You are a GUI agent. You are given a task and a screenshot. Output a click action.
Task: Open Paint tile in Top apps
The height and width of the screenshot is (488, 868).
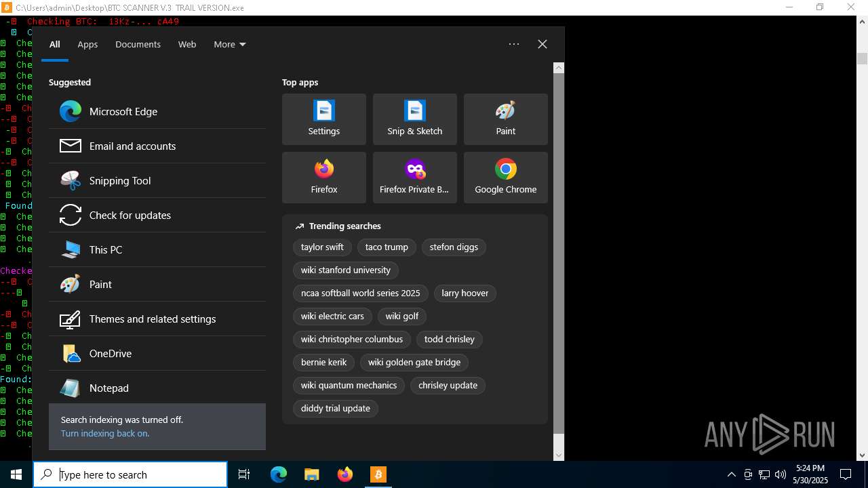click(506, 119)
